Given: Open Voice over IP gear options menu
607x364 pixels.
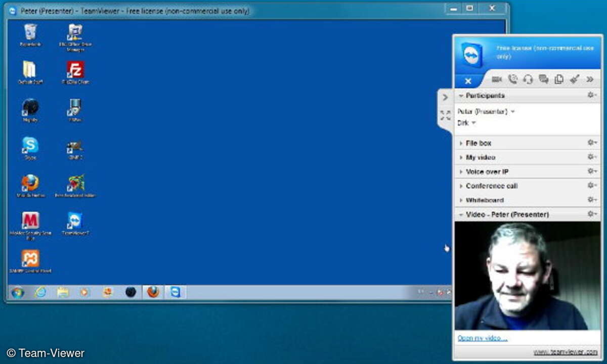Looking at the screenshot, I should [592, 171].
